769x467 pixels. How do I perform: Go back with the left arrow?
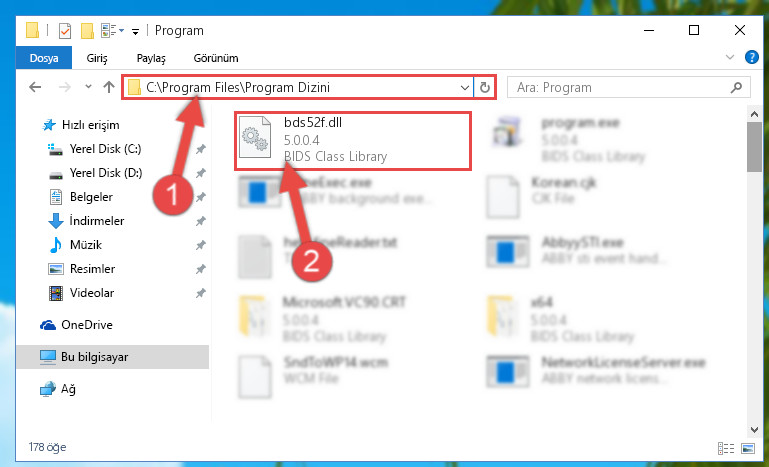click(x=35, y=87)
